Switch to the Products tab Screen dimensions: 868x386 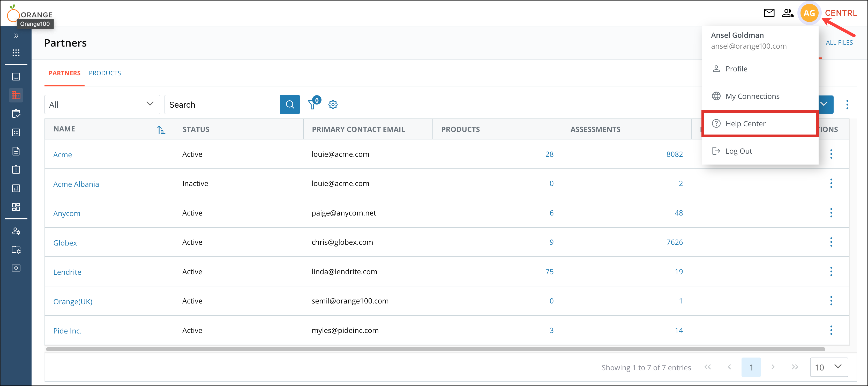click(x=105, y=73)
